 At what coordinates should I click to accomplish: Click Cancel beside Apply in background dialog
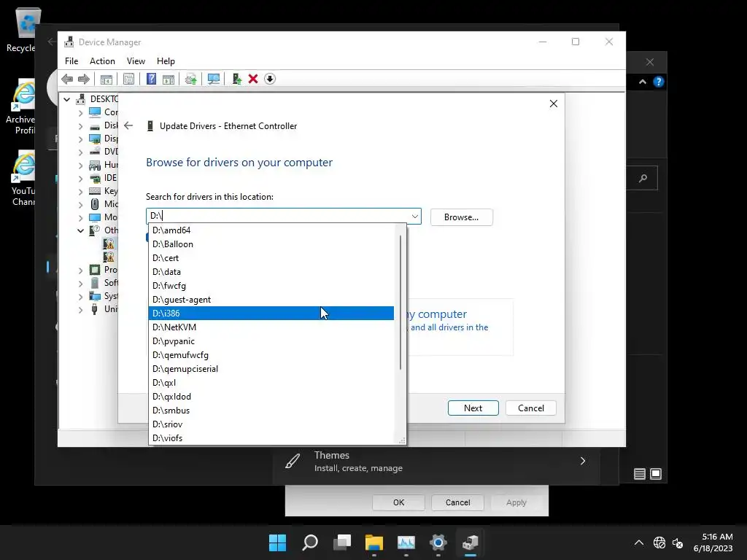pyautogui.click(x=457, y=502)
